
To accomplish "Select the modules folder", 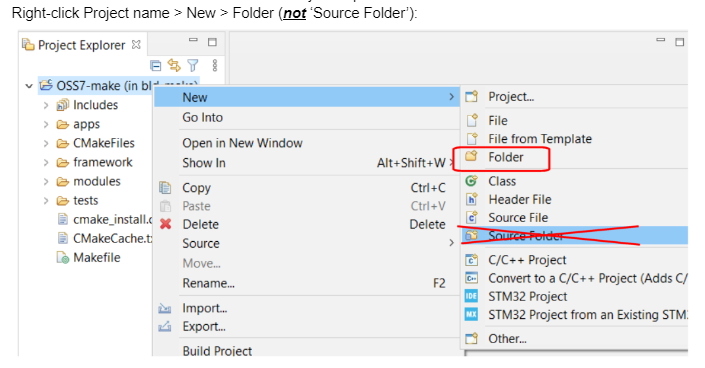I will click(x=97, y=181).
